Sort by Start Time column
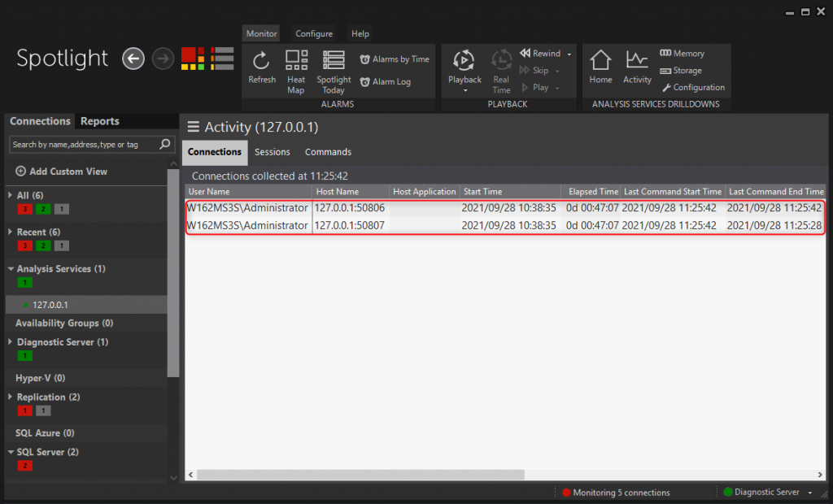The height and width of the screenshot is (504, 833). pos(511,192)
